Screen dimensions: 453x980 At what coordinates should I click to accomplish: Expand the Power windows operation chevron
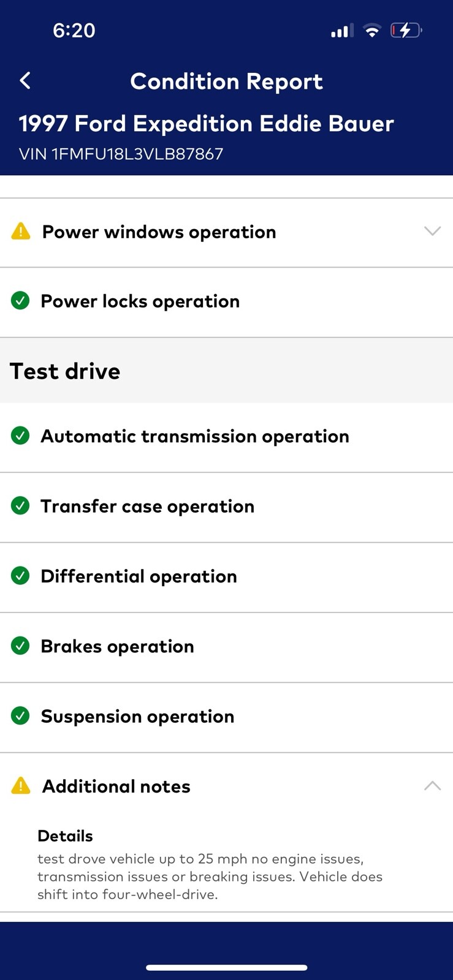click(x=432, y=232)
